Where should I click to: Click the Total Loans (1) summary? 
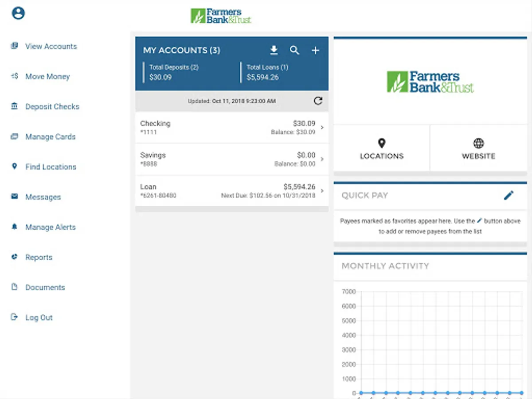[267, 72]
